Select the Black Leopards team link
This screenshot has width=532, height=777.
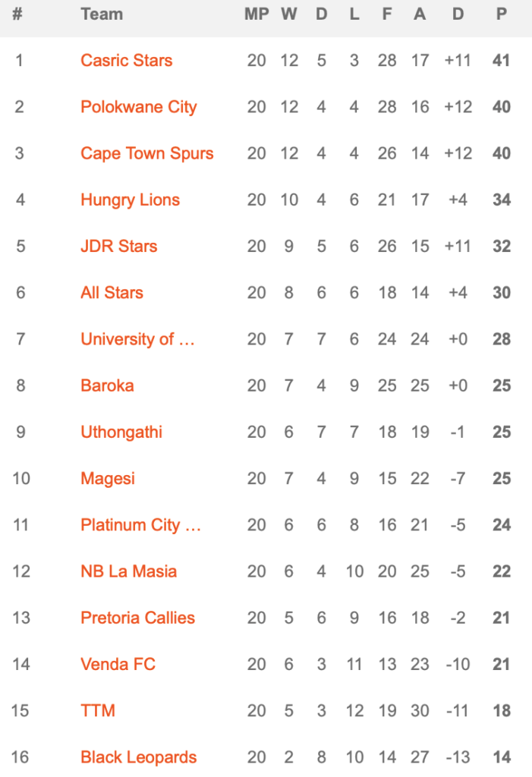pyautogui.click(x=138, y=757)
